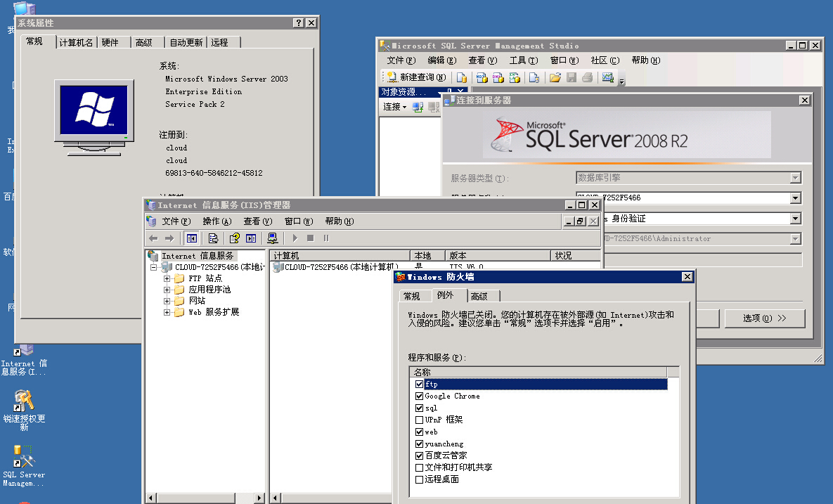Check the UPnP 框架 exception
Viewport: 833px width, 504px height.
pos(419,420)
